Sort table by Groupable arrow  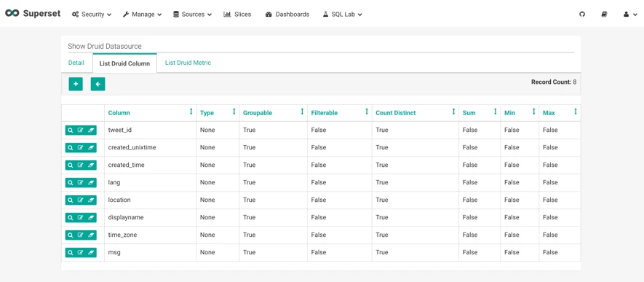click(x=302, y=111)
